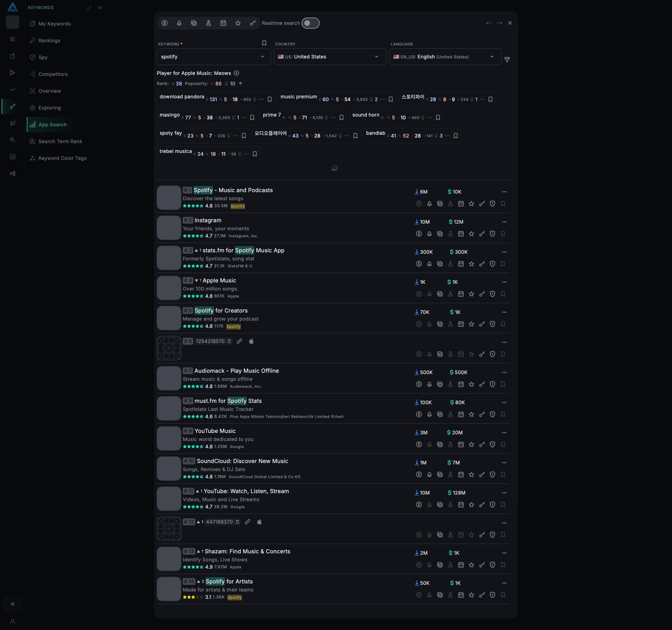Open more options for Spotify - Music and Podcasts

pyautogui.click(x=504, y=192)
